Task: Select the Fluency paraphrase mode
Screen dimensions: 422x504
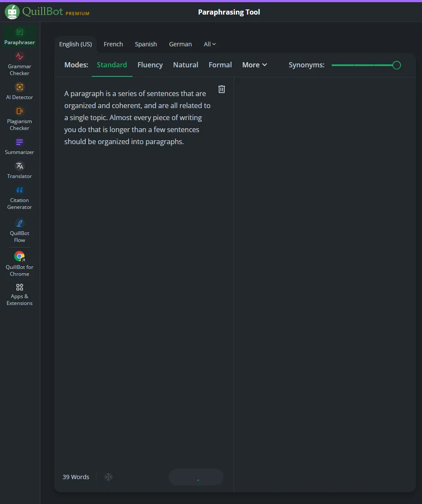Action: coord(150,65)
